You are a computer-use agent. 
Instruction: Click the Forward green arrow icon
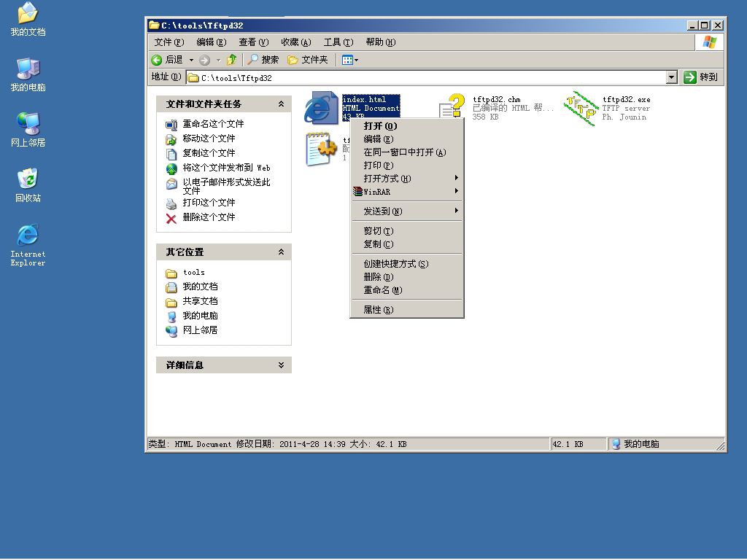(205, 60)
